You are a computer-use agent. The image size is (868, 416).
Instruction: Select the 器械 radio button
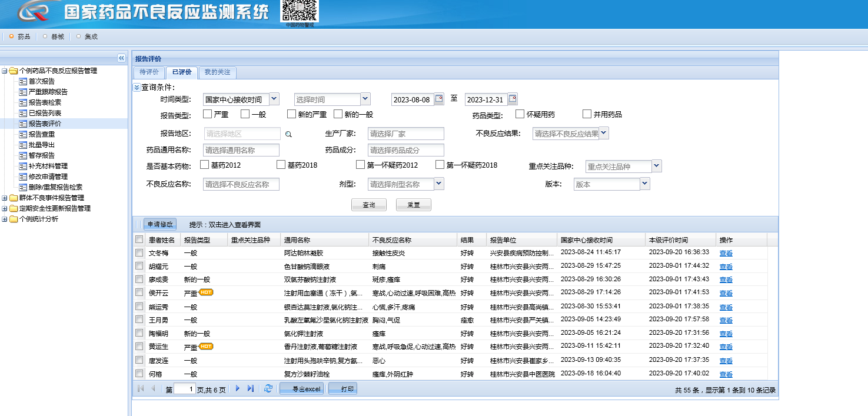point(45,36)
